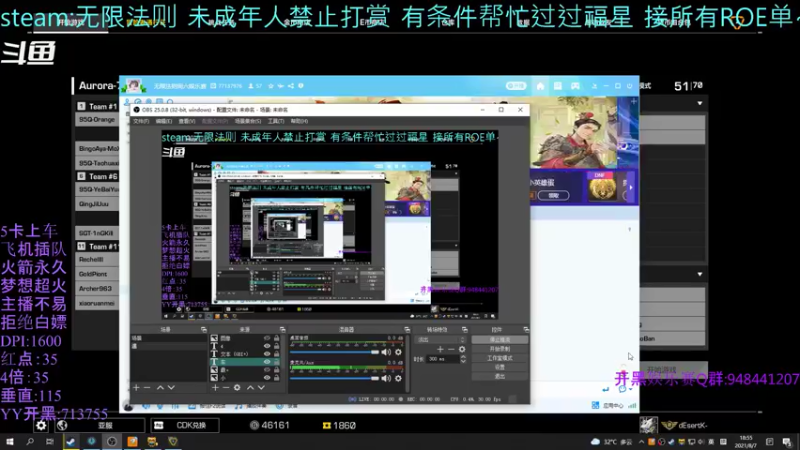Viewport: 800px width, 450px height.
Task: Toggle visibility of the second text source
Action: tap(267, 346)
